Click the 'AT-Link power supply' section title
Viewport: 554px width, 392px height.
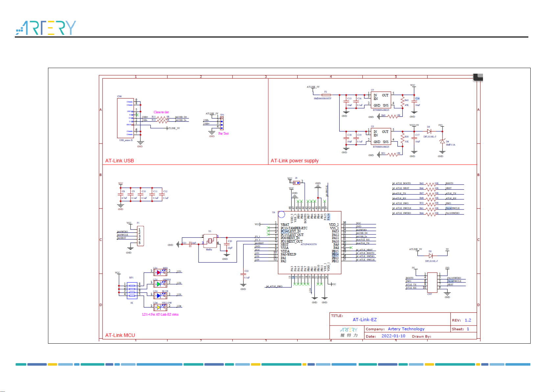point(295,161)
